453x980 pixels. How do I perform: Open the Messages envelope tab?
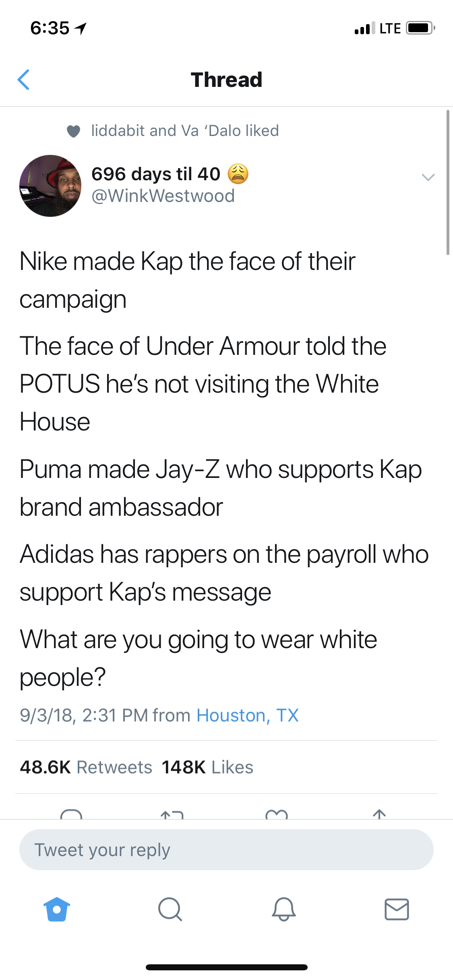(397, 909)
